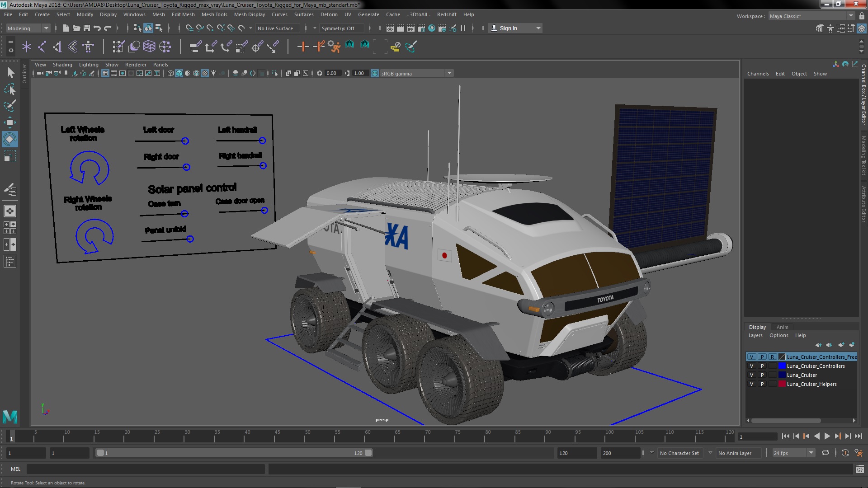The height and width of the screenshot is (488, 868).
Task: Toggle playback P of Luna_Cruiser_Helpers layer
Action: 762,384
